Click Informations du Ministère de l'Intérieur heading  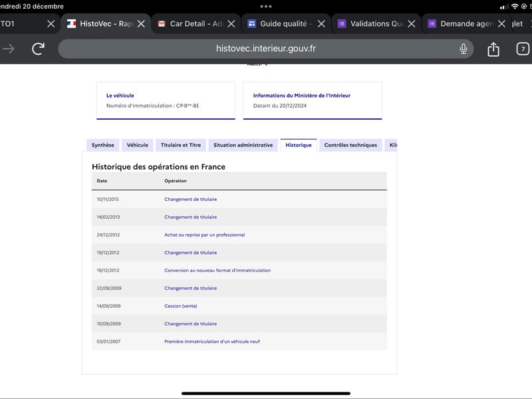(302, 96)
